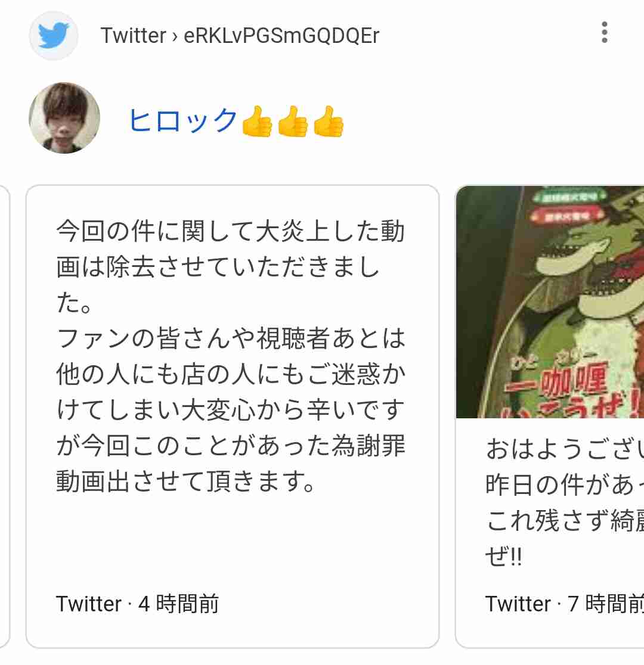Click the ヒロック profile avatar photo

pyautogui.click(x=64, y=118)
